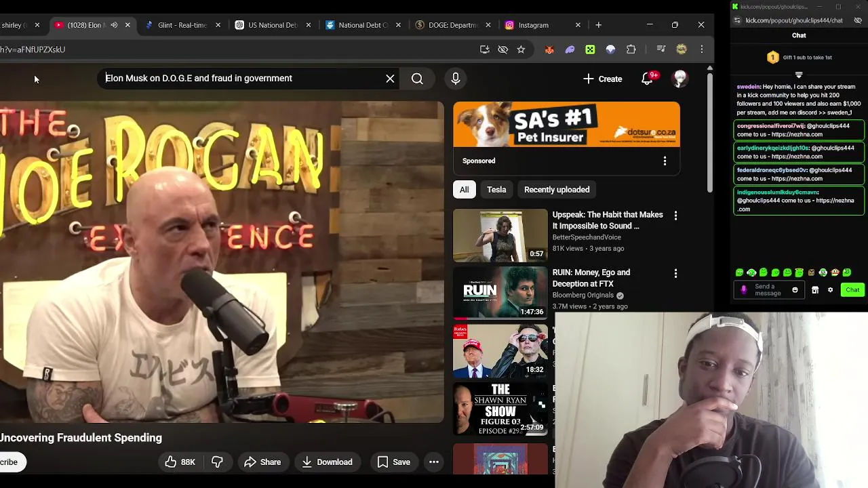Send message with green Chat button
868x488 pixels.
[852, 290]
